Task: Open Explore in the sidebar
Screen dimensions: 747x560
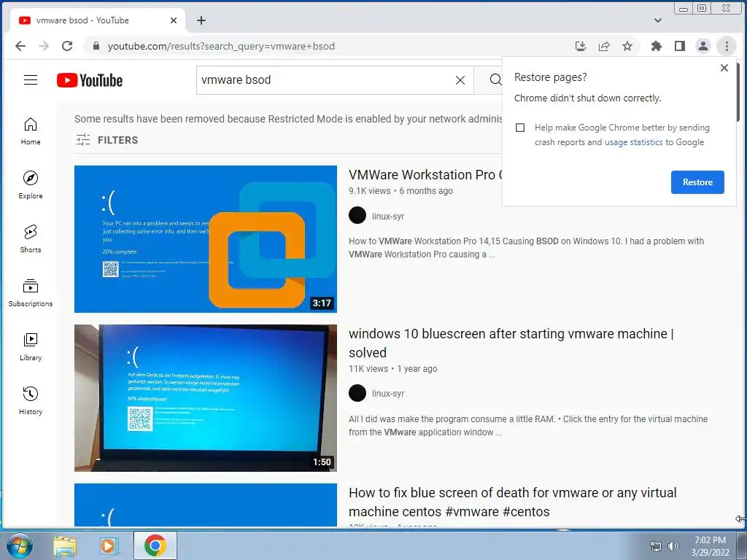Action: 31,184
